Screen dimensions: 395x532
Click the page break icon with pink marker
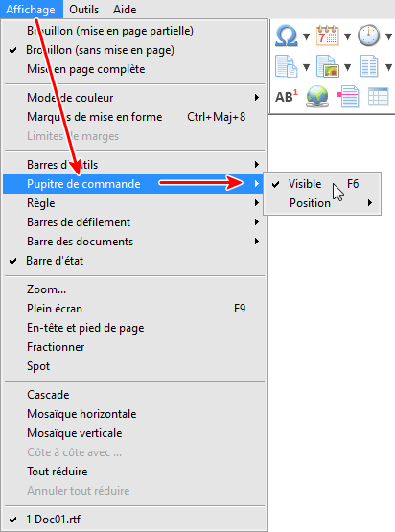click(348, 97)
